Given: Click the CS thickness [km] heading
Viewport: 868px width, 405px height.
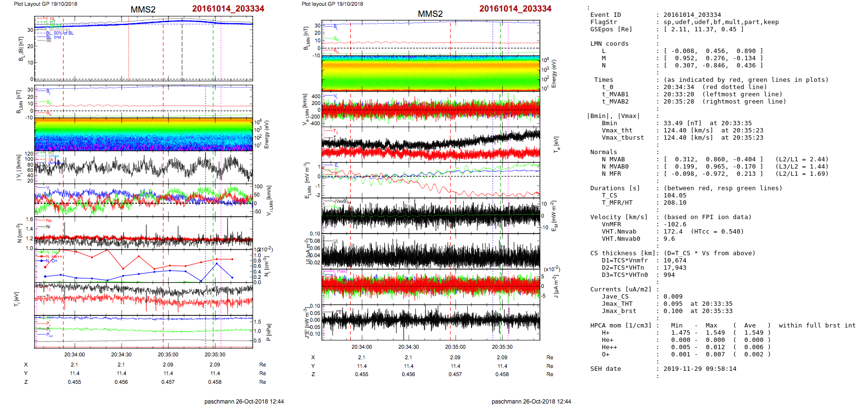Looking at the screenshot, I should [x=621, y=253].
